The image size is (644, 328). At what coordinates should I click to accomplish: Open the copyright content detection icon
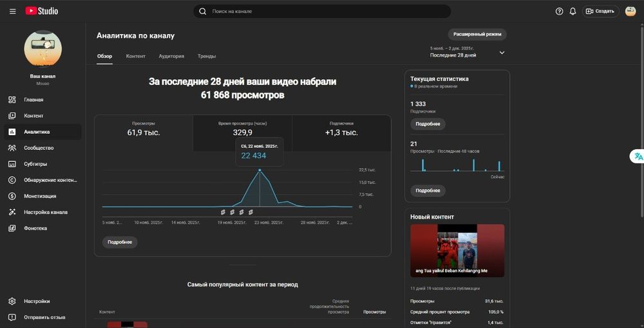(x=12, y=180)
